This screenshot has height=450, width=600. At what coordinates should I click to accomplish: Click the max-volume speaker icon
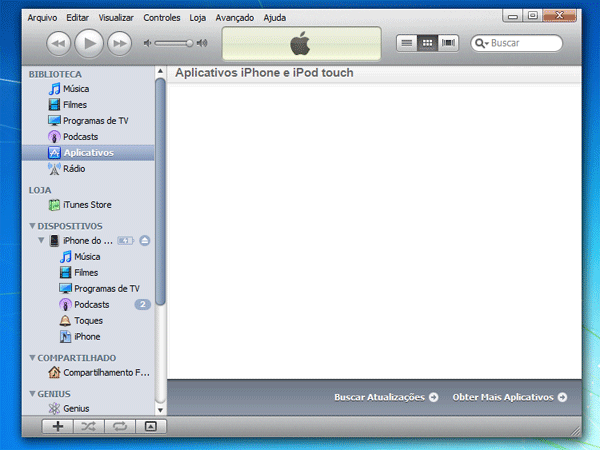pyautogui.click(x=202, y=43)
